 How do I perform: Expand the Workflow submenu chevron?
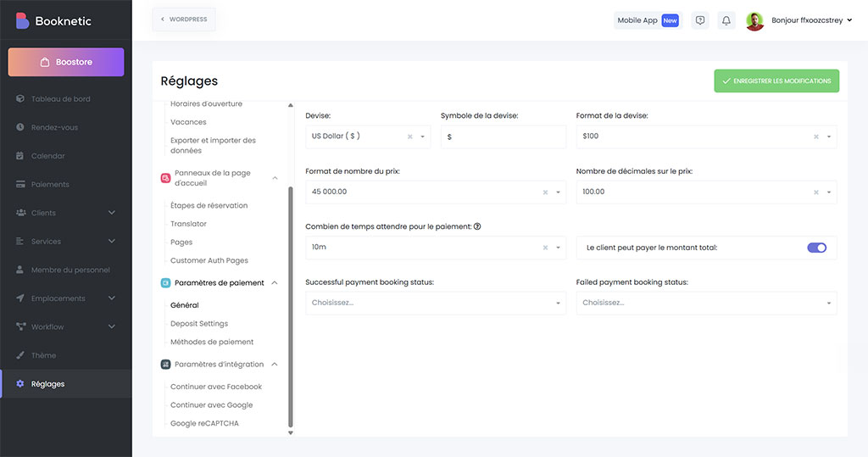pos(111,326)
